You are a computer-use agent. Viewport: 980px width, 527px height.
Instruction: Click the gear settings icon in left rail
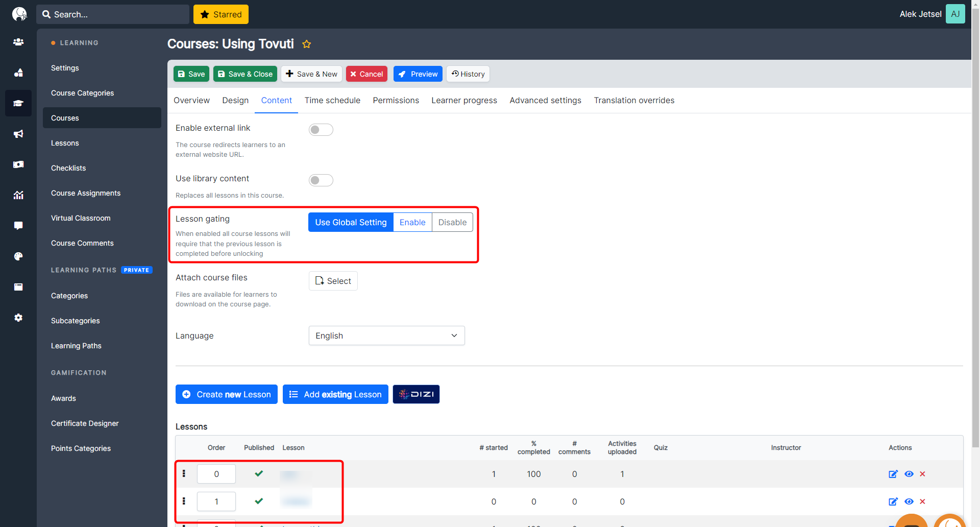click(x=18, y=318)
